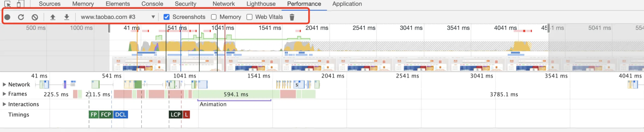Toggle the device toolbar icon

click(x=20, y=4)
